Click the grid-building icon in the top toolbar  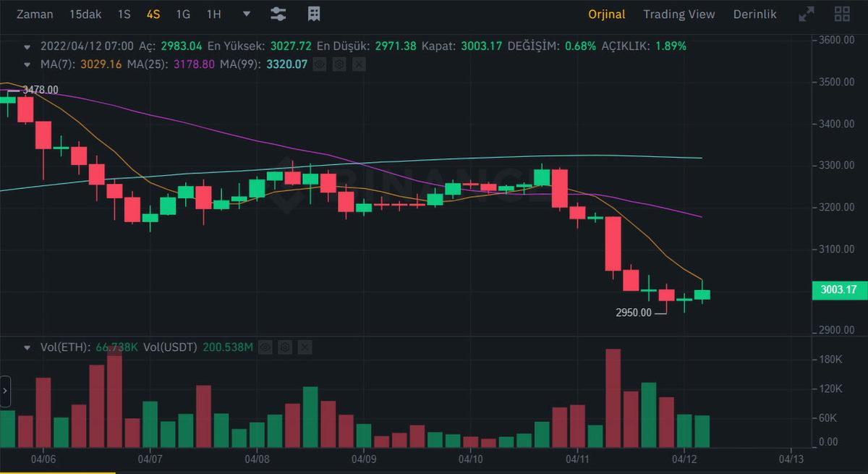pyautogui.click(x=314, y=14)
